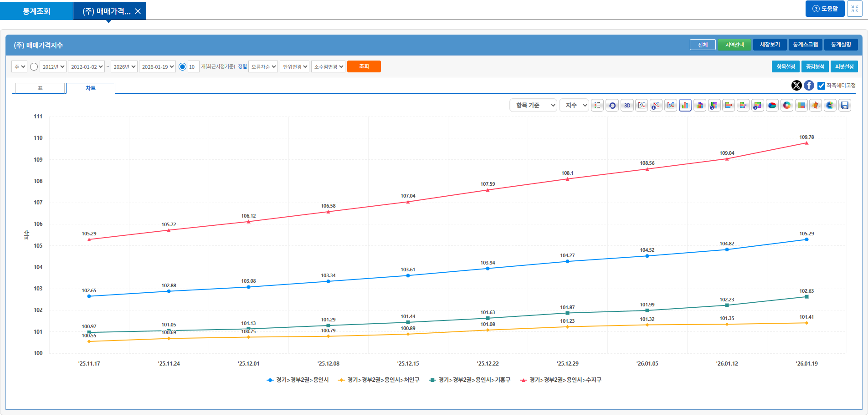Select the plain line chart icon
The width and height of the screenshot is (868, 417).
coord(642,105)
